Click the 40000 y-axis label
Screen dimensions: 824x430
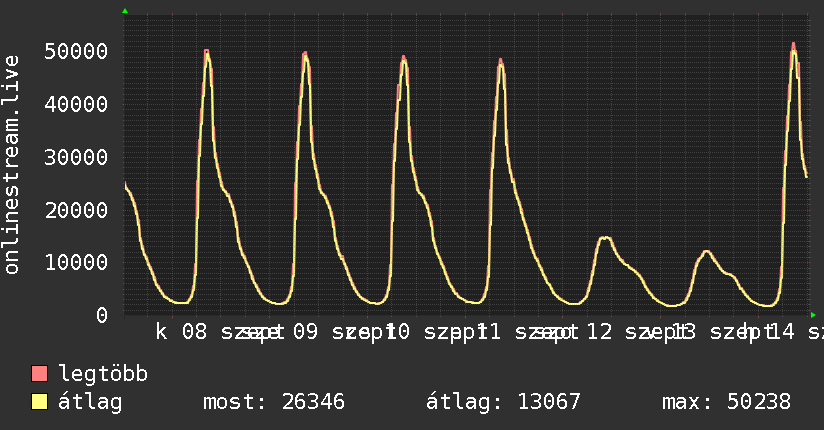point(76,104)
